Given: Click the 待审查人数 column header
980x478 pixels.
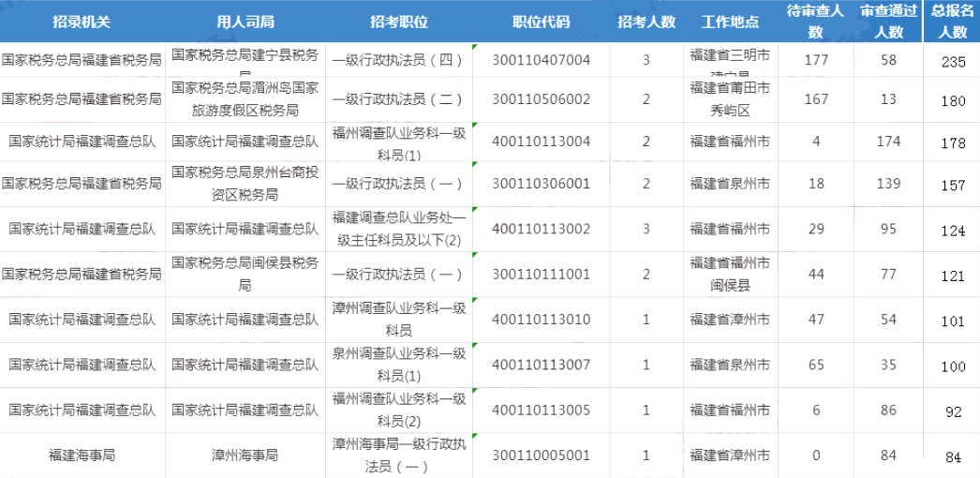Looking at the screenshot, I should click(816, 22).
